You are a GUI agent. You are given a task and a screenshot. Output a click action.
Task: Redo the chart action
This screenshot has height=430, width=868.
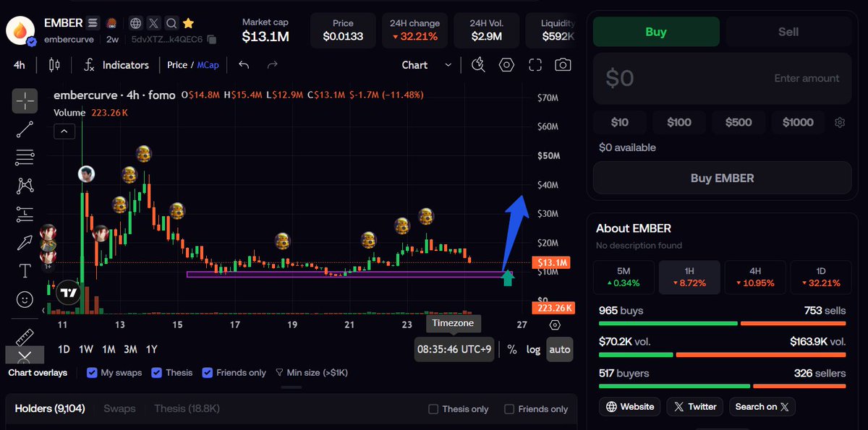tap(273, 65)
